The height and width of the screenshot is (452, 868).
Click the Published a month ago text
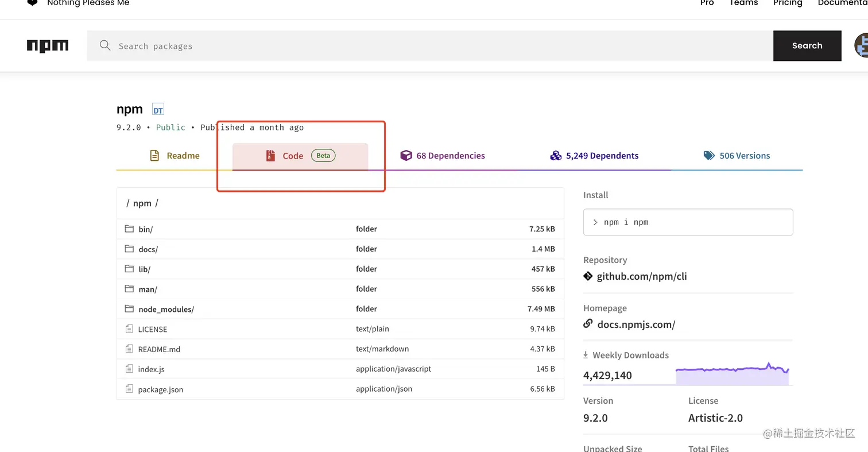pyautogui.click(x=252, y=128)
